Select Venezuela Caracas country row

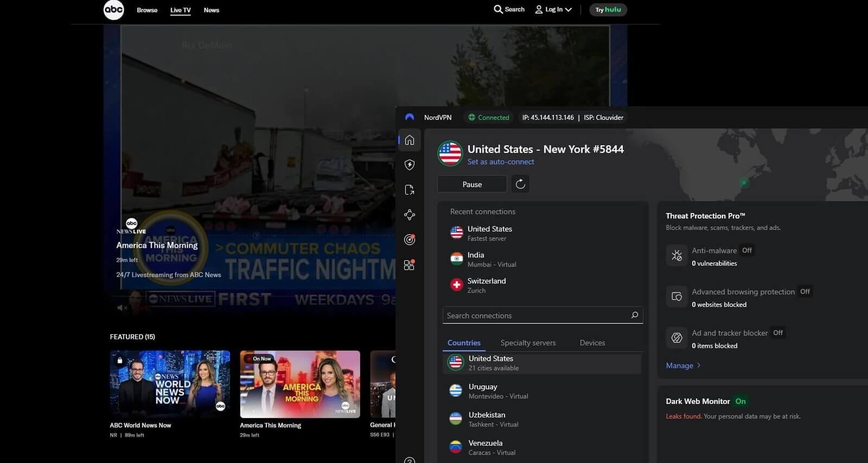click(x=542, y=447)
